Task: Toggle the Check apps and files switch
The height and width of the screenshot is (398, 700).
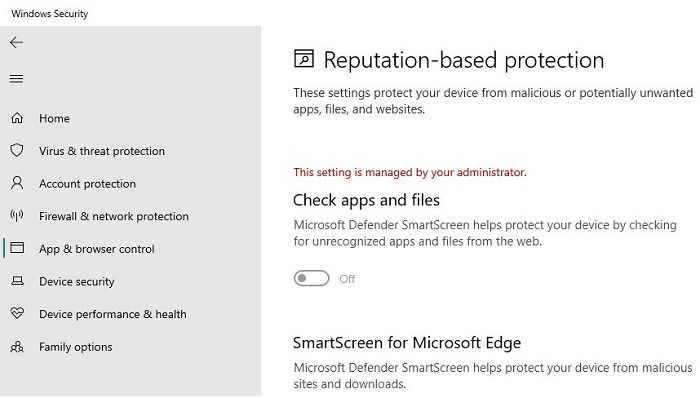Action: pyautogui.click(x=311, y=278)
